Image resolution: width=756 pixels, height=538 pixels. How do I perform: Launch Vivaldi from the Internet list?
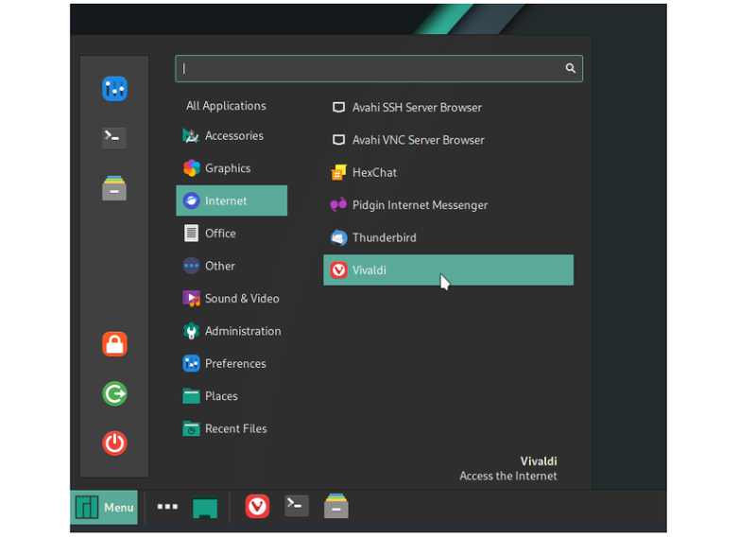448,270
